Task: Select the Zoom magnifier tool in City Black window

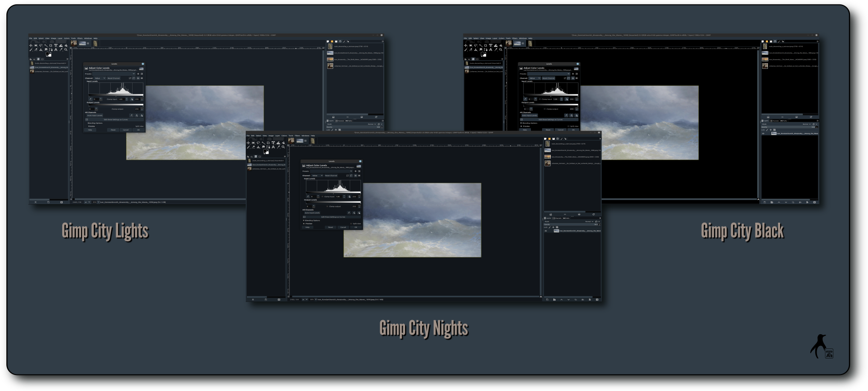Action: tap(500, 49)
